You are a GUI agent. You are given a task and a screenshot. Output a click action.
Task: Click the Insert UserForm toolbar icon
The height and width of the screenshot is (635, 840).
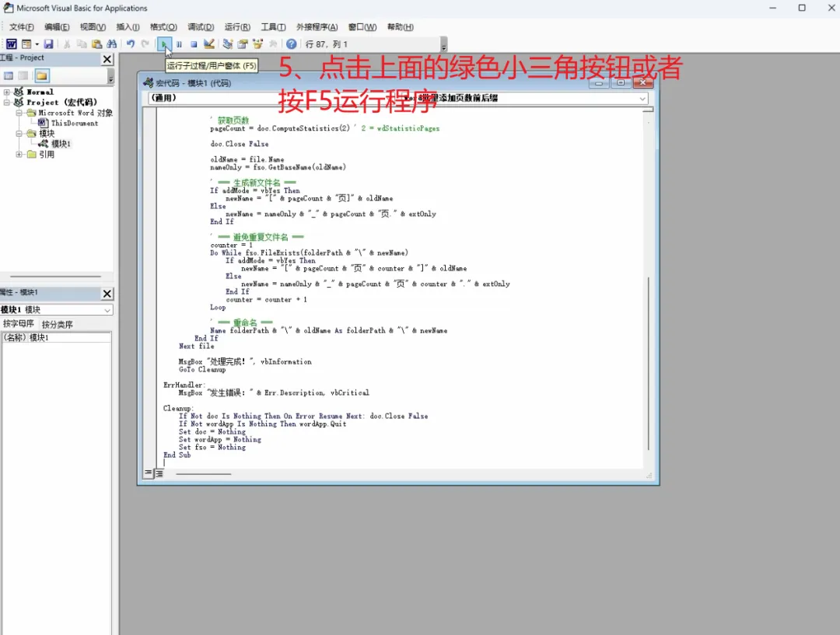(x=26, y=44)
